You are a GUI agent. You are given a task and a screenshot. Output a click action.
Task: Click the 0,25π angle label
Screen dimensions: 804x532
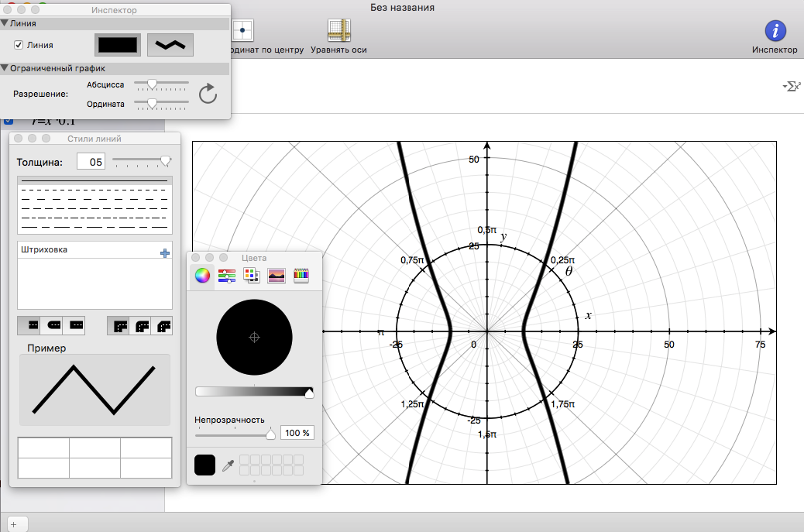pyautogui.click(x=562, y=260)
